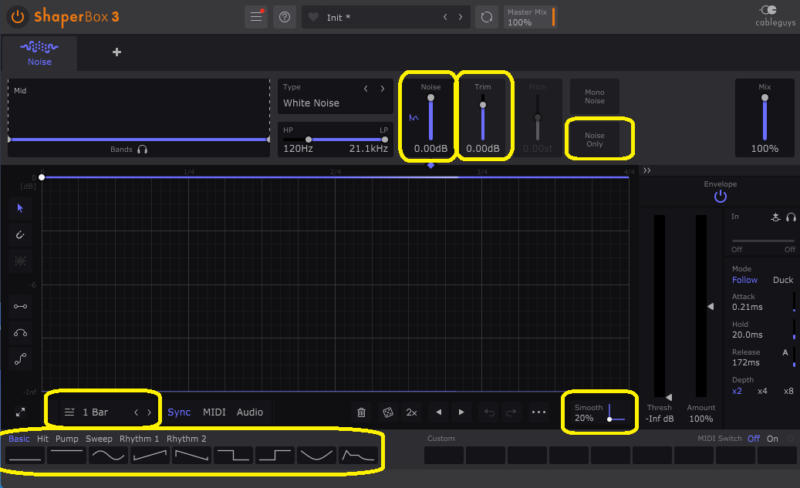Viewport: 800px width, 488px height.
Task: Expand editor with fullscreen arrows icon
Action: pyautogui.click(x=20, y=412)
